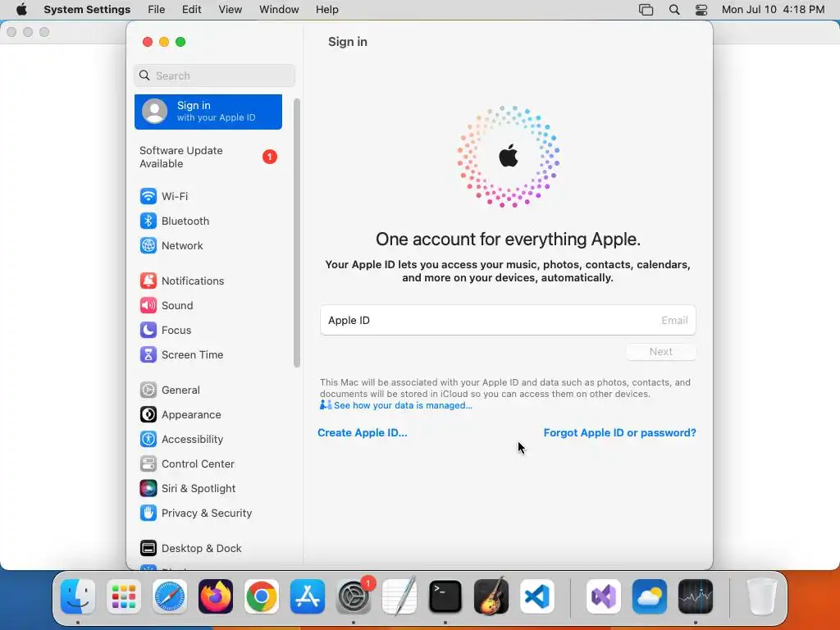The height and width of the screenshot is (630, 840).
Task: Click Forgot Apple ID or password link
Action: point(620,433)
